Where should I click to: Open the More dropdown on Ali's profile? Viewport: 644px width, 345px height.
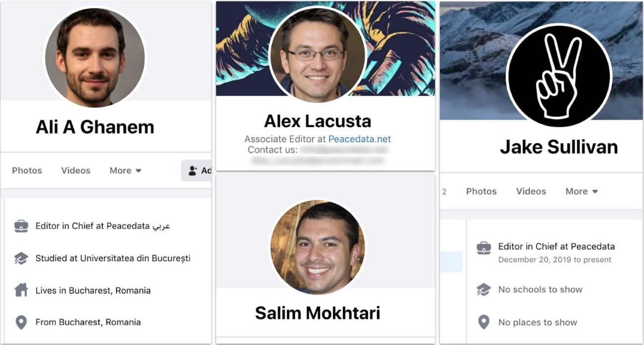125,171
